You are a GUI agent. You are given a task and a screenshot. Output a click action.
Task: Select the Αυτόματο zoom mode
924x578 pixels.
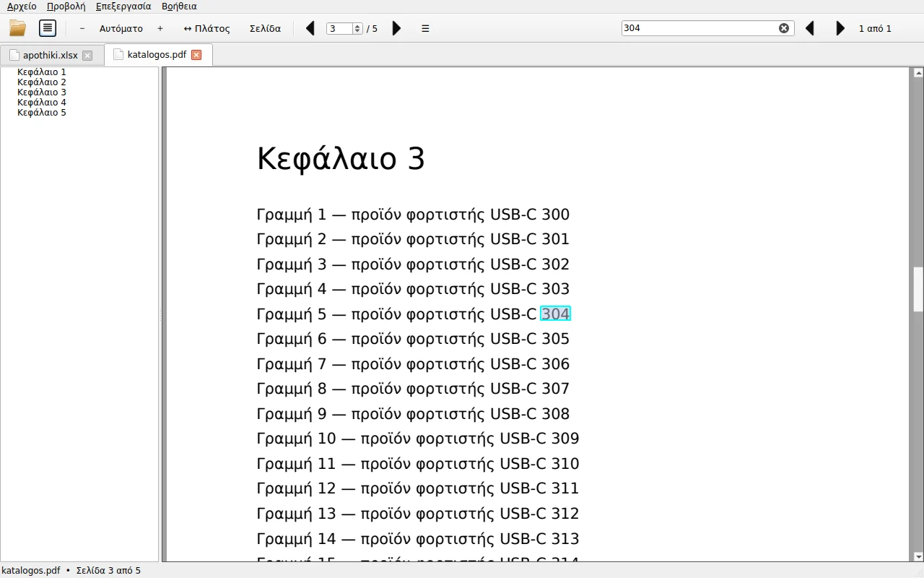121,29
